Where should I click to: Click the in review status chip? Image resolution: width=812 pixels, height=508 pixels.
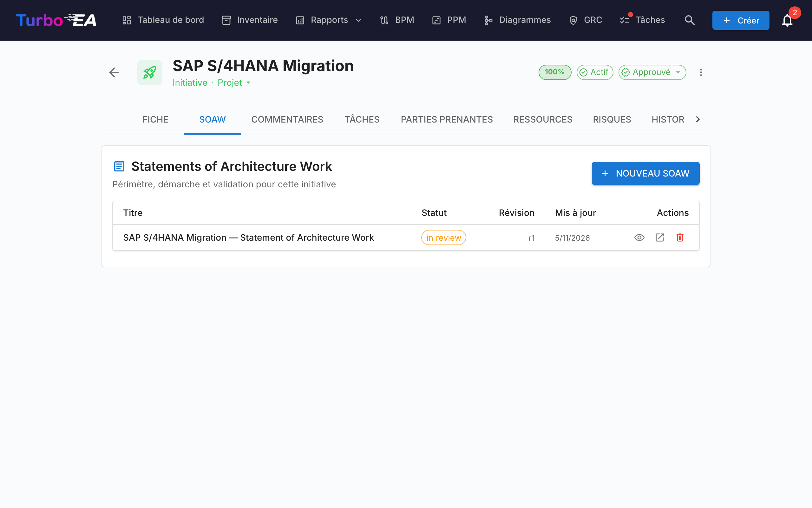(x=443, y=237)
